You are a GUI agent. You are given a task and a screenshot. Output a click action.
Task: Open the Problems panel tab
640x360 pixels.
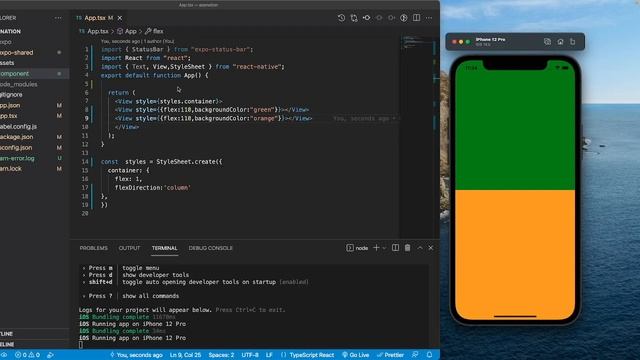coord(93,248)
